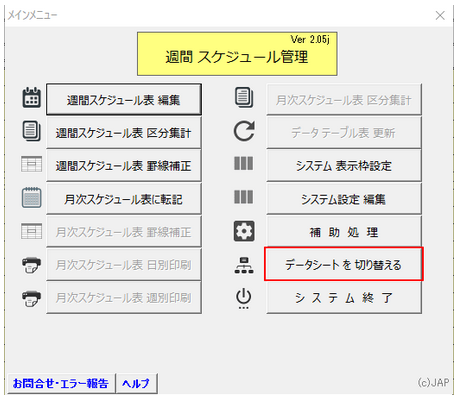Click 月次スケジュール表に転記 button
This screenshot has height=399, width=456.
point(124,199)
